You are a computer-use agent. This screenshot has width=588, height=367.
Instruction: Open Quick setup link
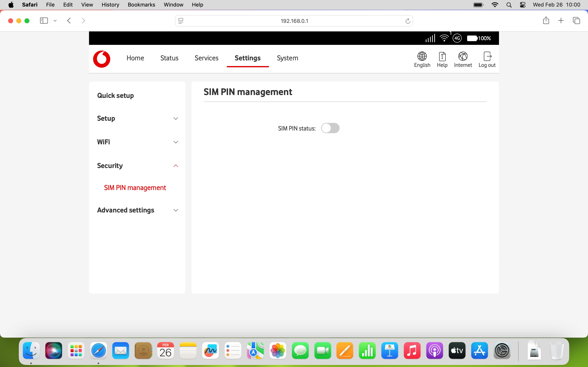point(115,95)
